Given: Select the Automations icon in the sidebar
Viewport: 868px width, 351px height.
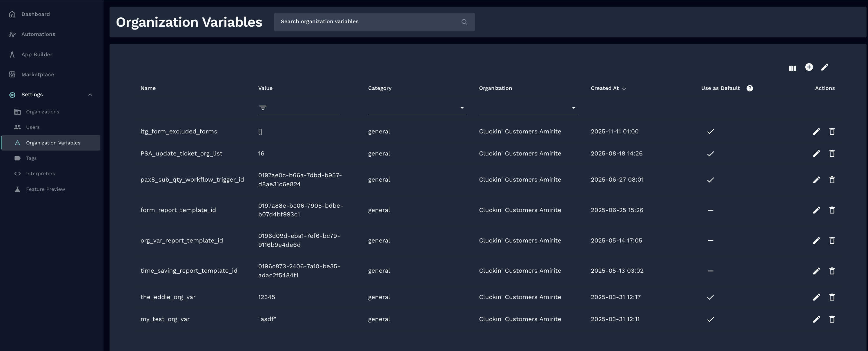Looking at the screenshot, I should point(12,34).
